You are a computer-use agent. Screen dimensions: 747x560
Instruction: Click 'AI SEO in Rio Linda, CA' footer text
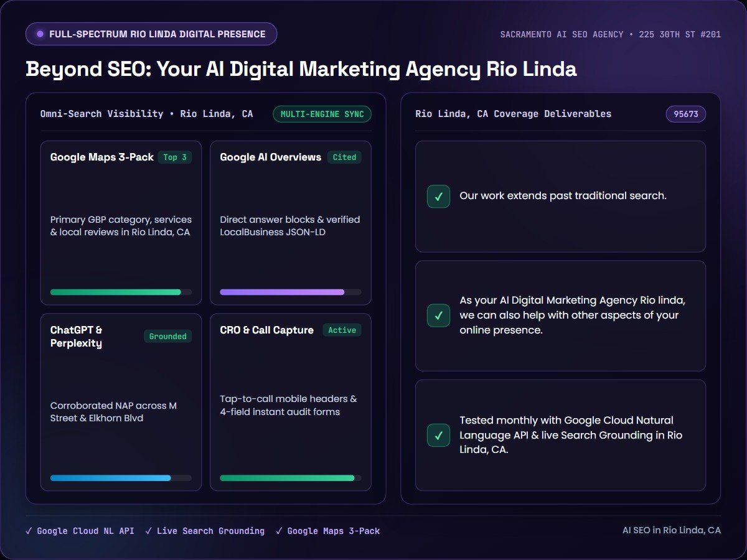click(672, 530)
